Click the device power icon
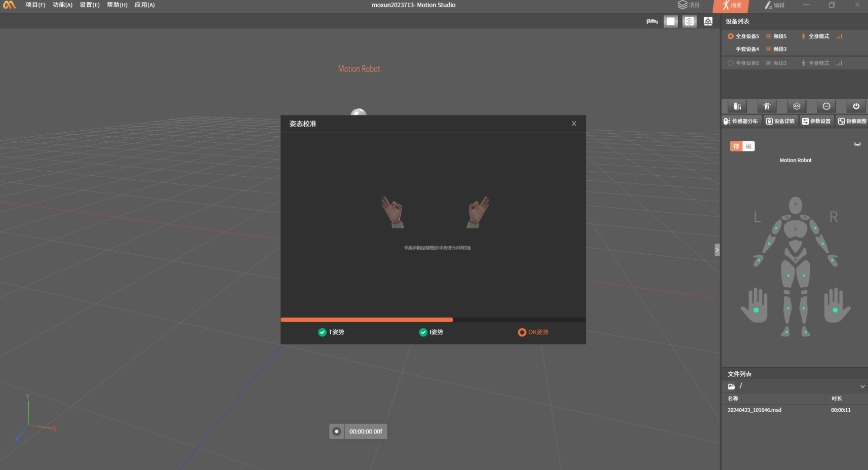This screenshot has width=868, height=470. tap(856, 106)
